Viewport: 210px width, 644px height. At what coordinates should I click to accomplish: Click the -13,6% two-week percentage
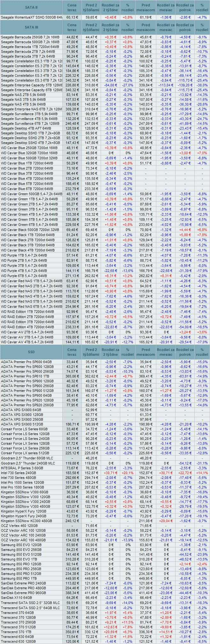(x=128, y=271)
